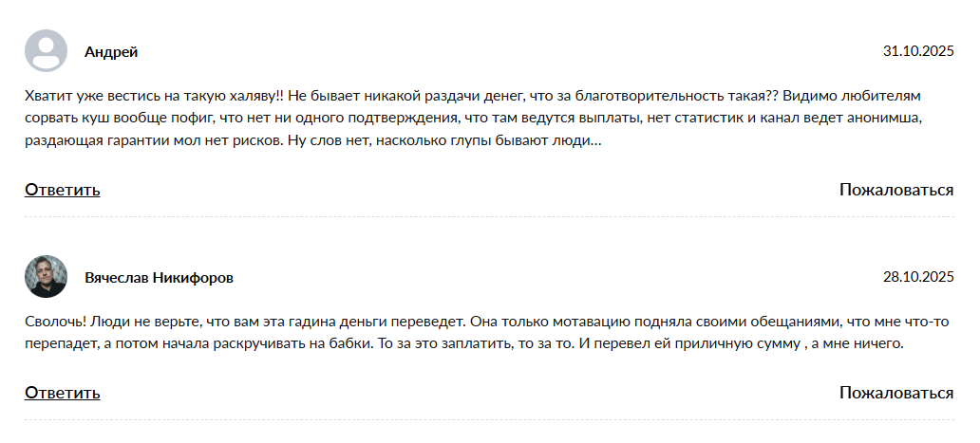Report Андрей's comment via "Пожаловаться"

(x=895, y=190)
